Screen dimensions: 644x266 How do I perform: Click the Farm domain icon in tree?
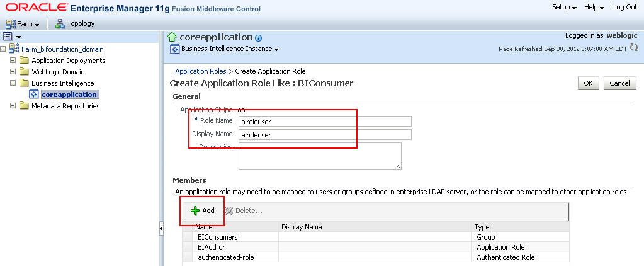coord(14,49)
